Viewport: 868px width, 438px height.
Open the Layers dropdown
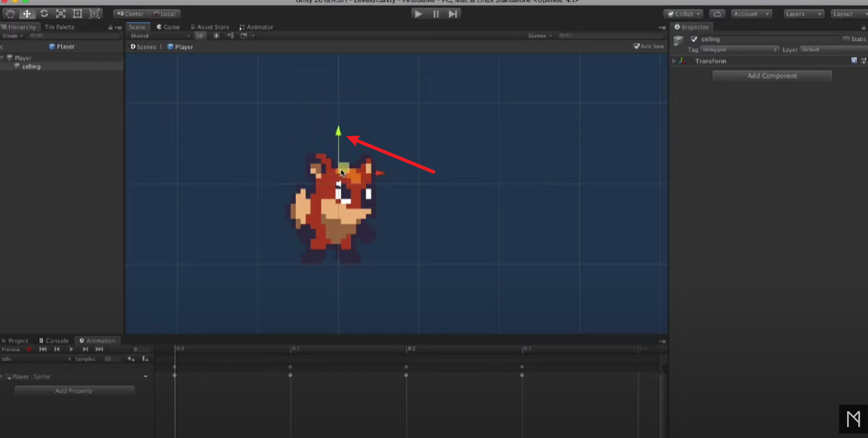coord(804,14)
